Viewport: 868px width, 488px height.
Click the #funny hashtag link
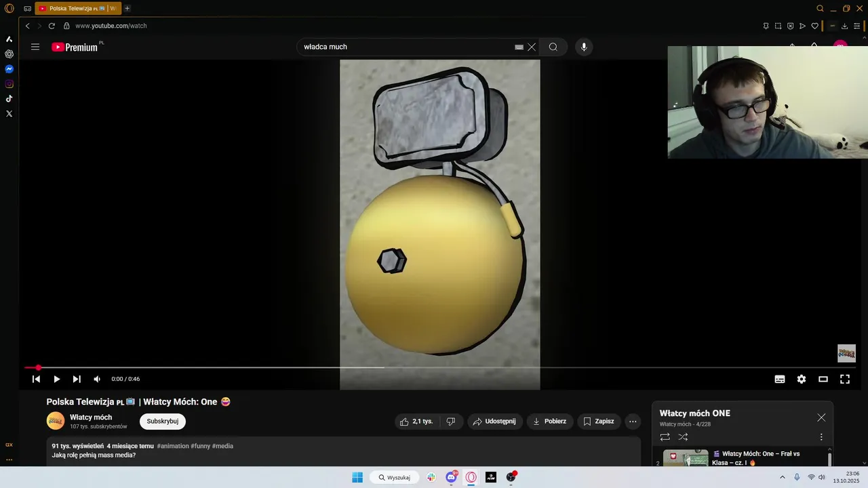coord(201,446)
